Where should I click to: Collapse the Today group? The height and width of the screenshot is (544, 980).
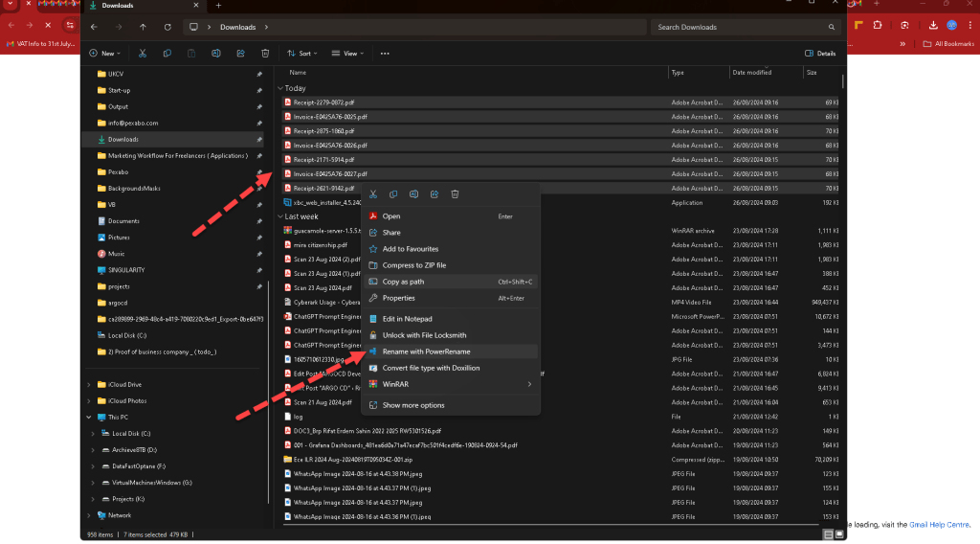coord(280,88)
